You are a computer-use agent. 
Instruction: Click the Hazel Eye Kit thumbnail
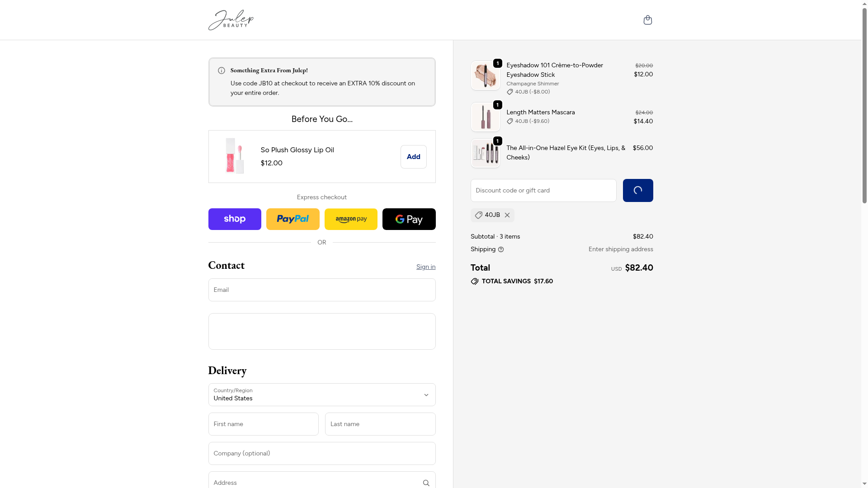coord(485,154)
